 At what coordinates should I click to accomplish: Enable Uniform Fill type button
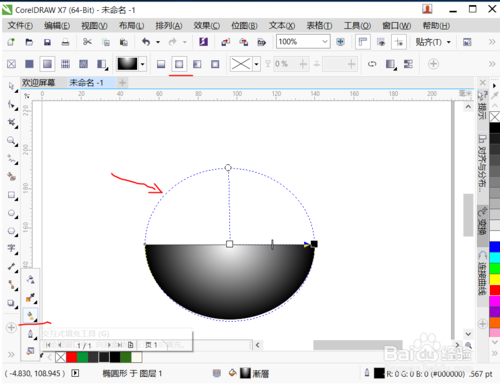[x=29, y=64]
